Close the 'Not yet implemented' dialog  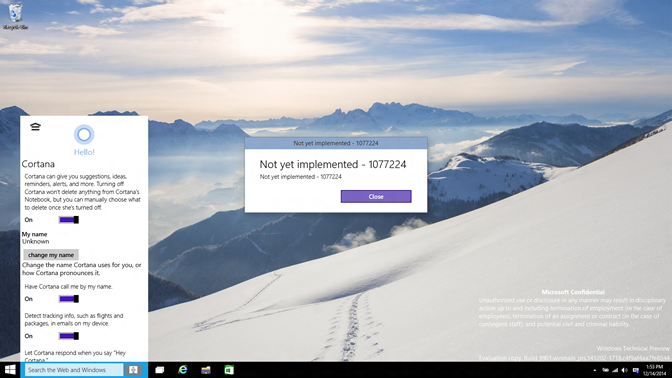click(376, 196)
